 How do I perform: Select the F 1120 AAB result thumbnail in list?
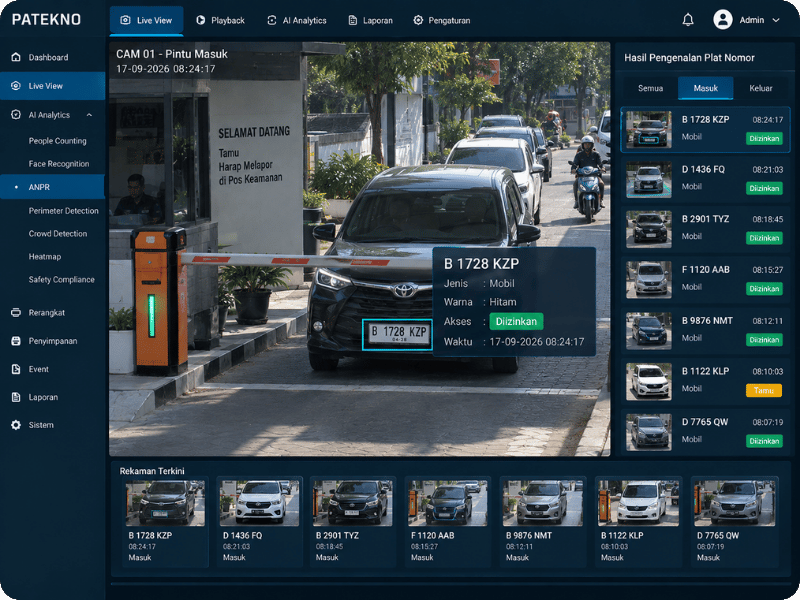(649, 279)
